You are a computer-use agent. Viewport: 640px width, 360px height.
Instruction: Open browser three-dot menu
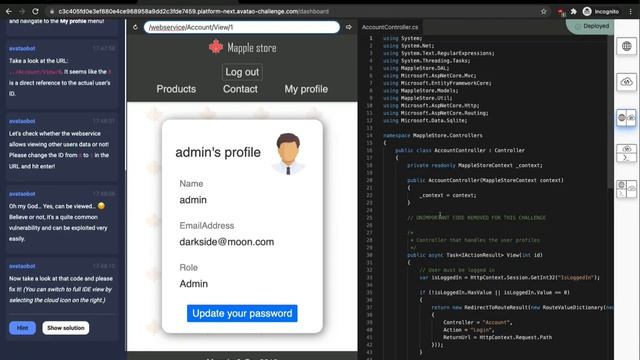click(631, 11)
